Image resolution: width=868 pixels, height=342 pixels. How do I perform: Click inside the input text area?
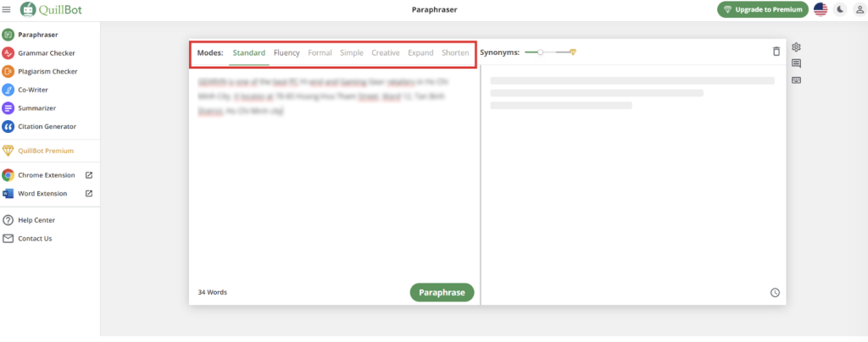point(334,174)
